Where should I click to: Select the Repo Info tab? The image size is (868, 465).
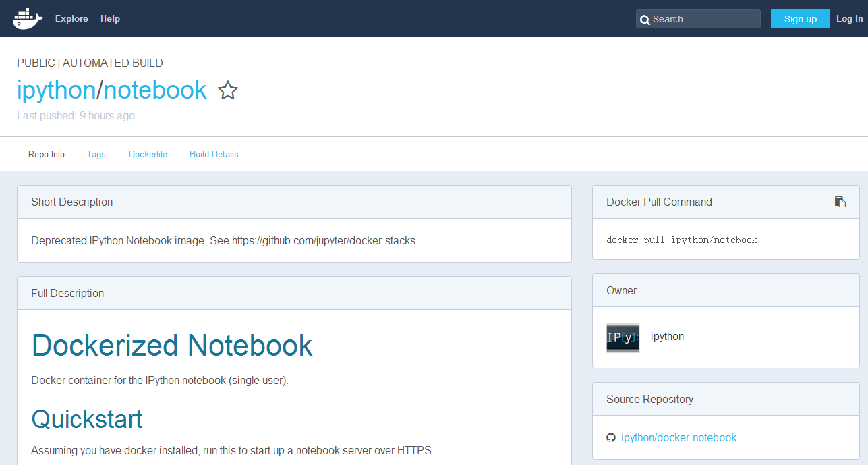pos(47,154)
